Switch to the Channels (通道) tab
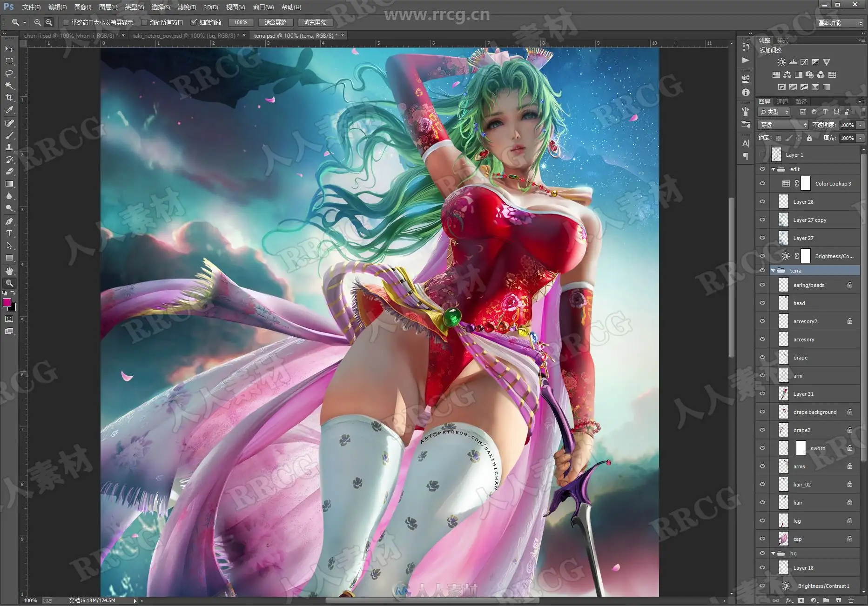This screenshot has width=868, height=606. click(783, 101)
